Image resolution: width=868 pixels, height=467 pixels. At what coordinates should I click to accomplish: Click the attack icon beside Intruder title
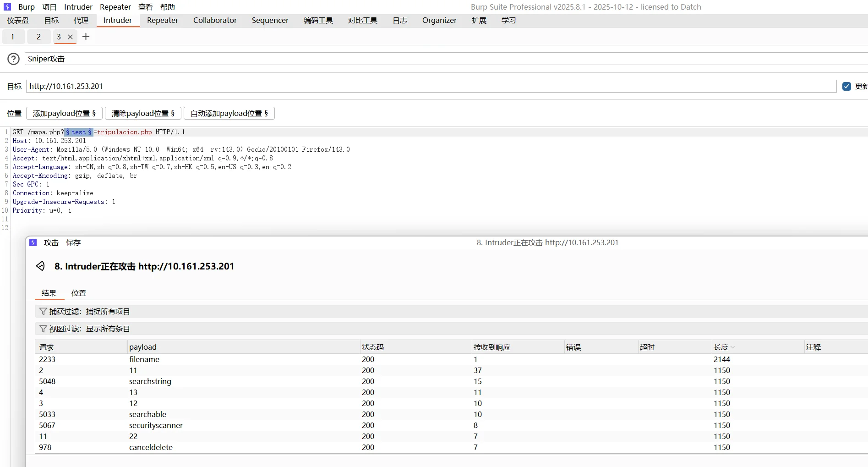pos(41,266)
